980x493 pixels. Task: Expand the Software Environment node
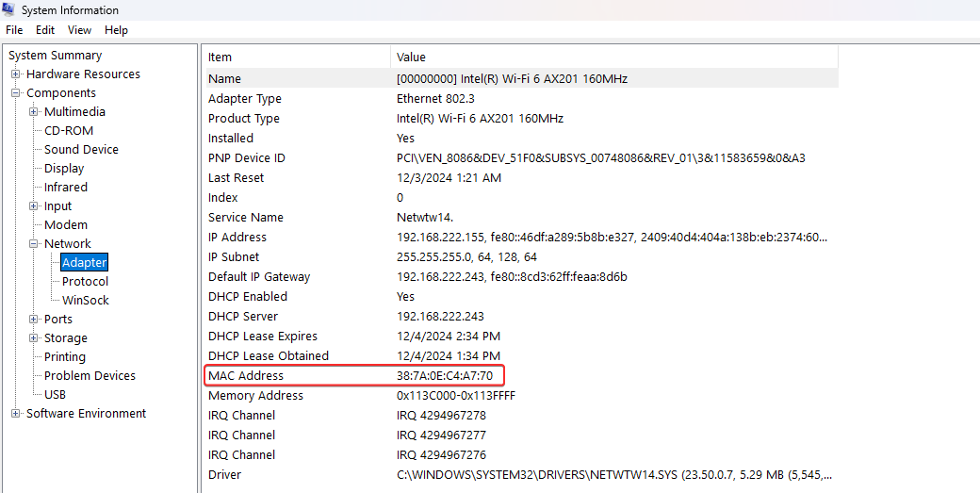point(16,414)
